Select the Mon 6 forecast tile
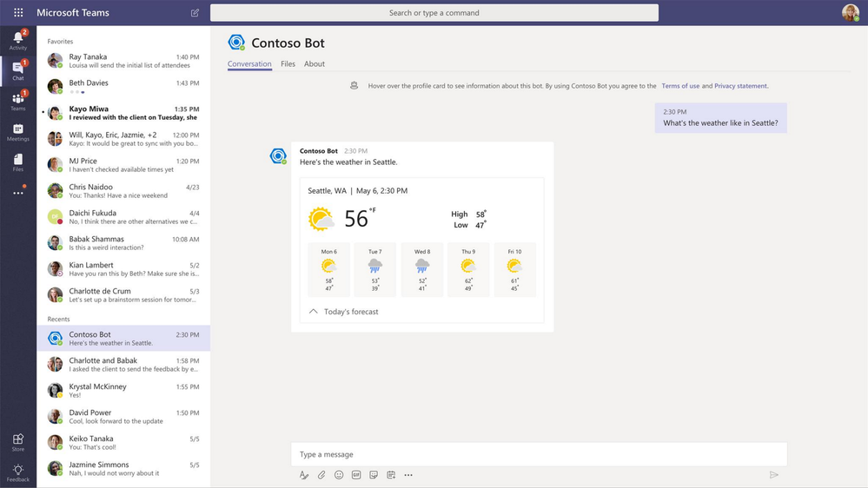 pos(328,269)
